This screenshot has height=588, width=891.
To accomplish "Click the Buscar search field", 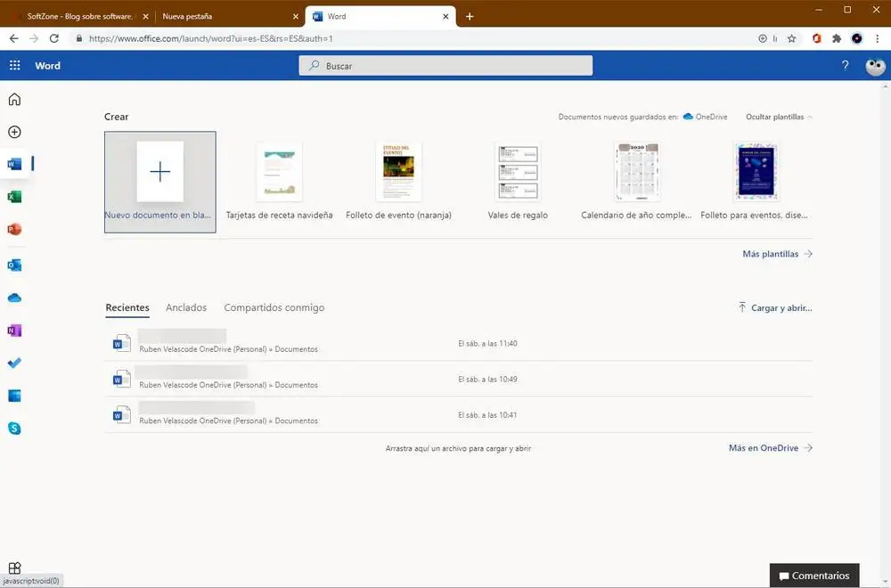I will [445, 65].
